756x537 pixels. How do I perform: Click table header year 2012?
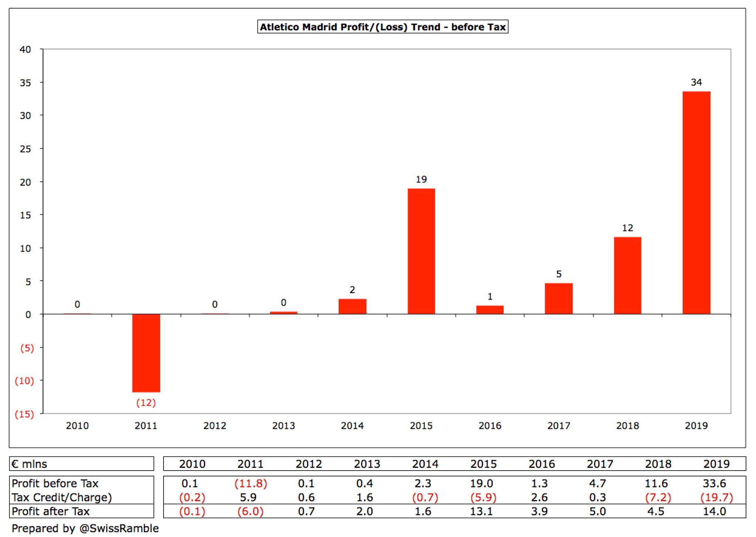pyautogui.click(x=309, y=464)
